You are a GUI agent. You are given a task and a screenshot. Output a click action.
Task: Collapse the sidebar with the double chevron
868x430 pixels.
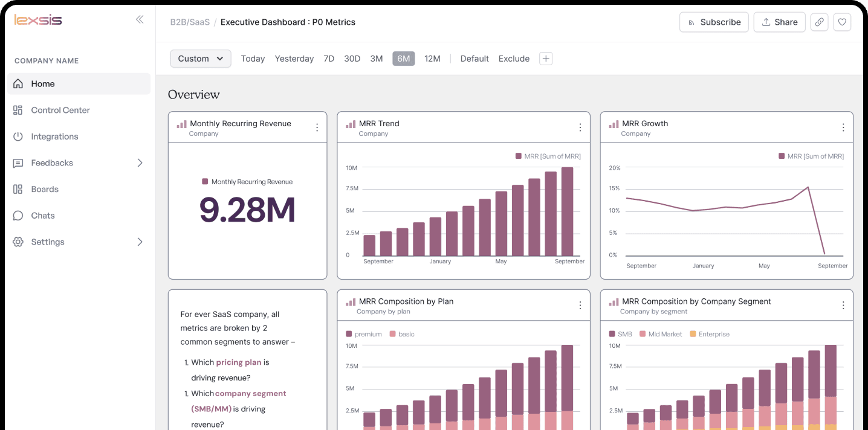(x=140, y=19)
